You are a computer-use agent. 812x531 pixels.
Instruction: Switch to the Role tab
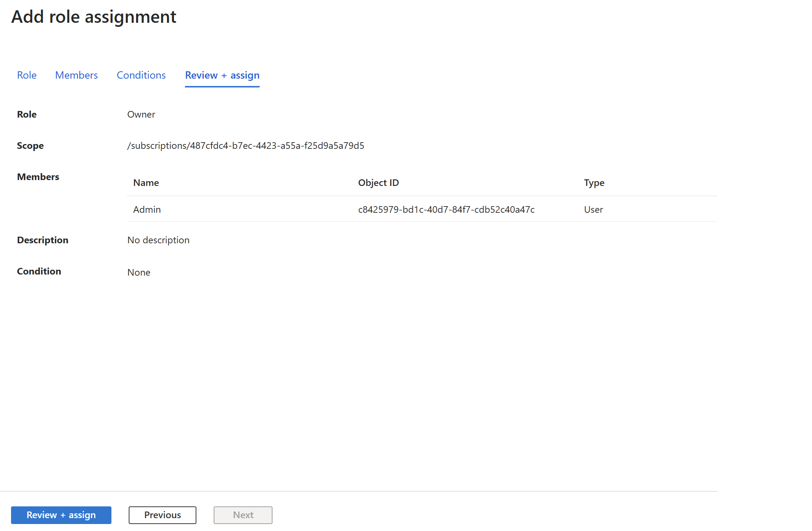click(27, 75)
